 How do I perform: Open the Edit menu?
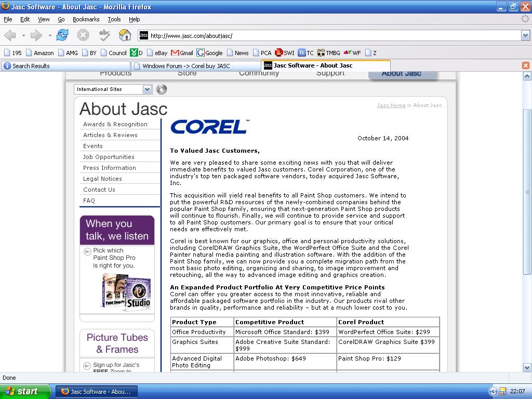[x=25, y=19]
